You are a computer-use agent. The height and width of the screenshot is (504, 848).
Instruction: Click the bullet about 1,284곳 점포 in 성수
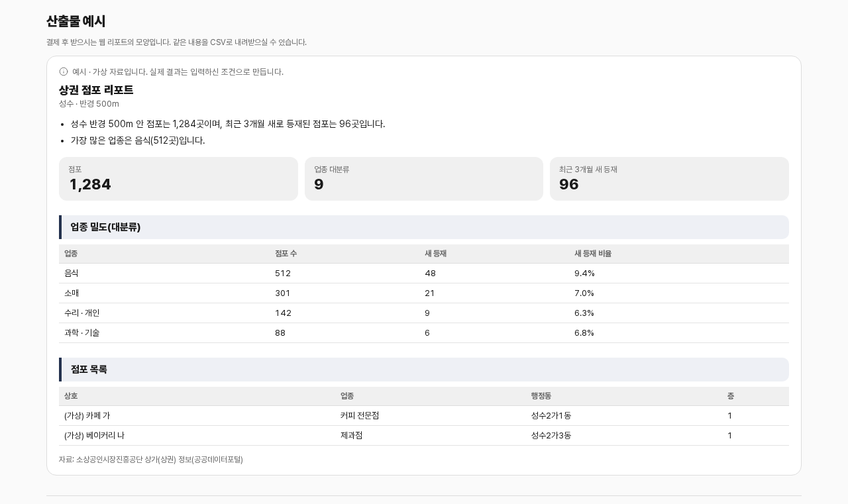point(228,124)
